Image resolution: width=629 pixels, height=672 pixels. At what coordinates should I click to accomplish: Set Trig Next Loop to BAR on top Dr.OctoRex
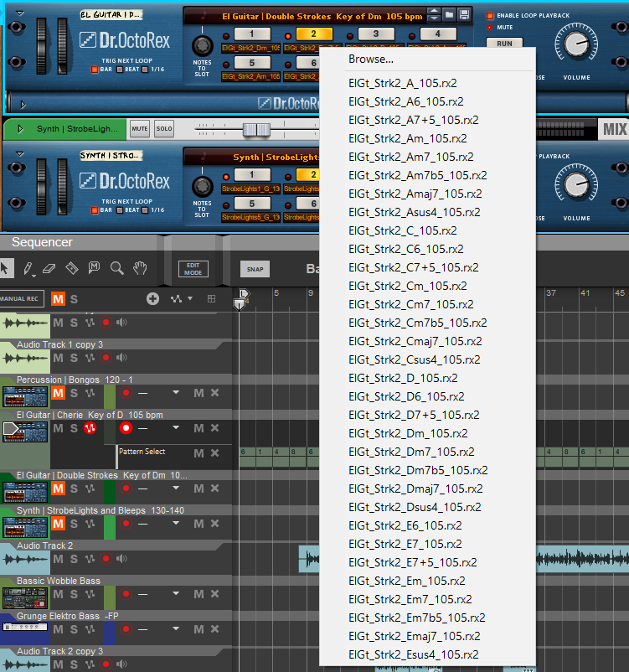(x=95, y=70)
